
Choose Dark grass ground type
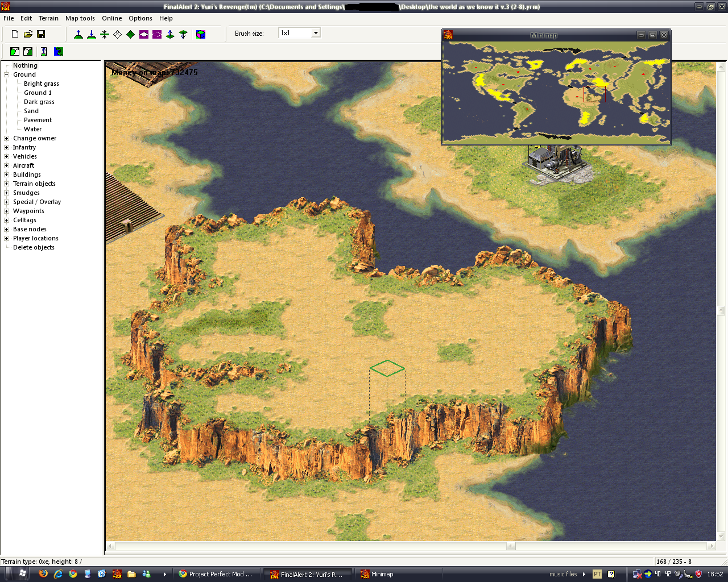coord(39,102)
